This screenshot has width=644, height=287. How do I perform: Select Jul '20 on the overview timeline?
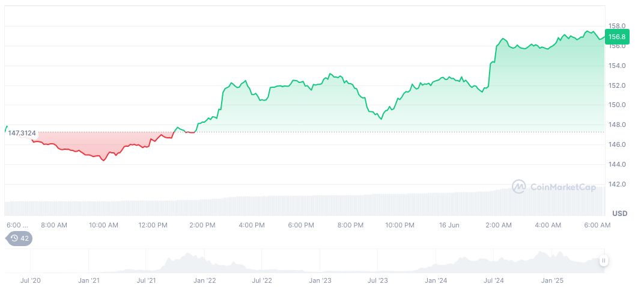[31, 280]
